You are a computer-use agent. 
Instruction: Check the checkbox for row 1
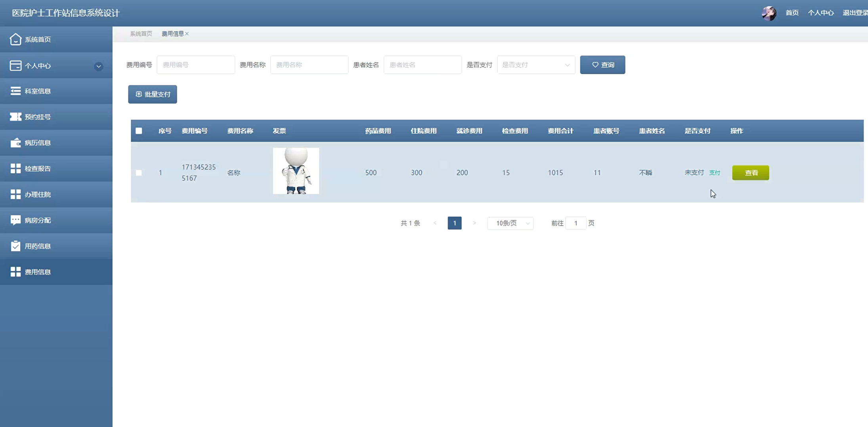tap(139, 172)
